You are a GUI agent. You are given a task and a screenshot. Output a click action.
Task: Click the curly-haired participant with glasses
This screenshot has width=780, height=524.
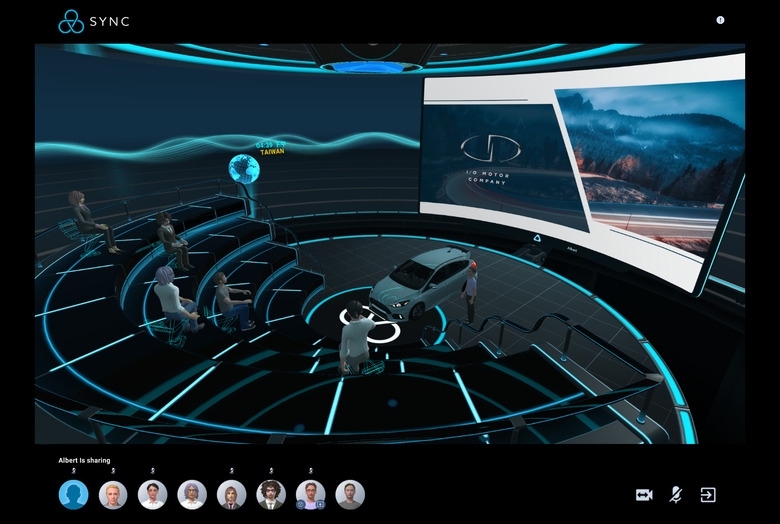271,494
